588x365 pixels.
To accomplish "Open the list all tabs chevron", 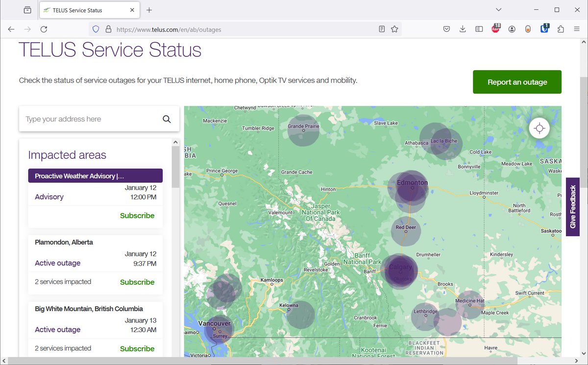I will 498,10.
